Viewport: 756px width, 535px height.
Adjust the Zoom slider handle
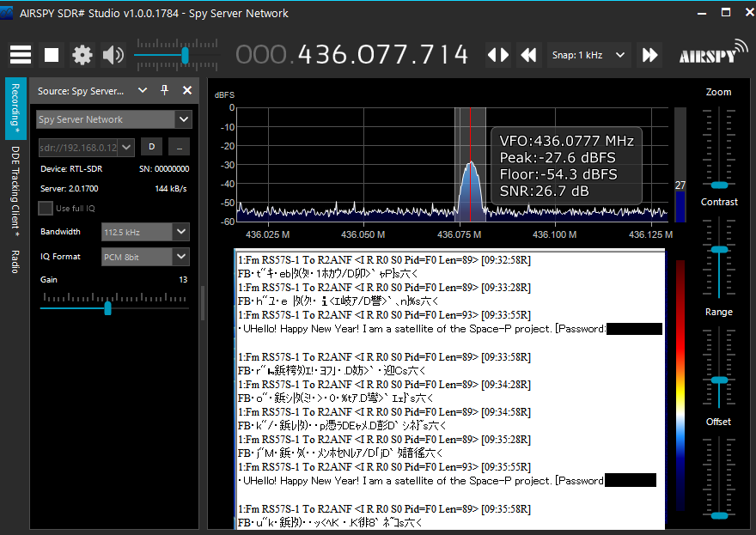[x=719, y=185]
